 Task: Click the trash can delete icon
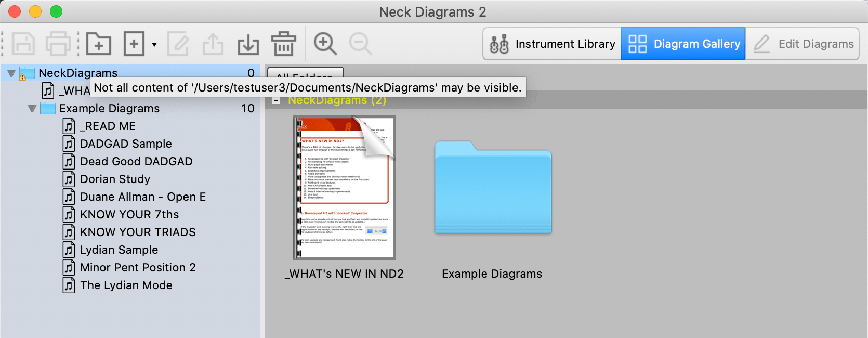click(x=283, y=44)
